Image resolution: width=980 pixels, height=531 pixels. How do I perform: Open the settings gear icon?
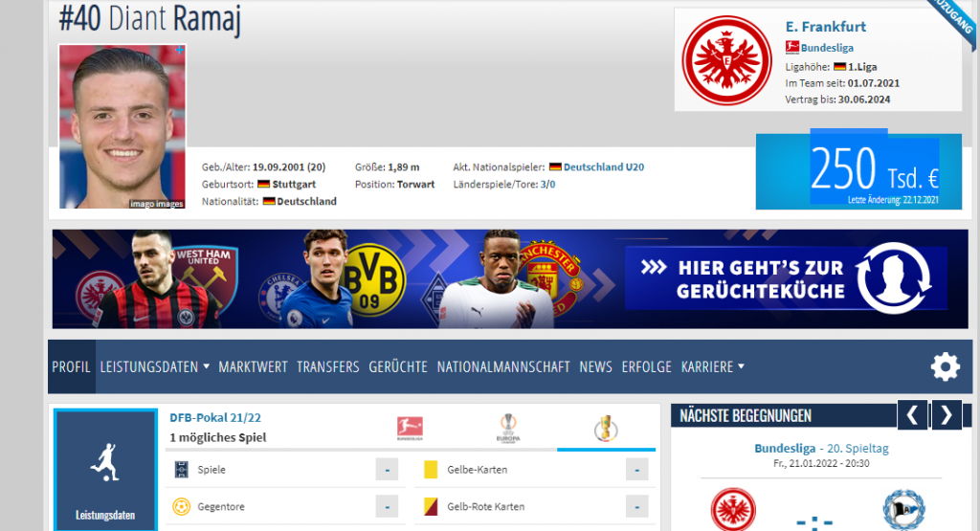tap(945, 366)
